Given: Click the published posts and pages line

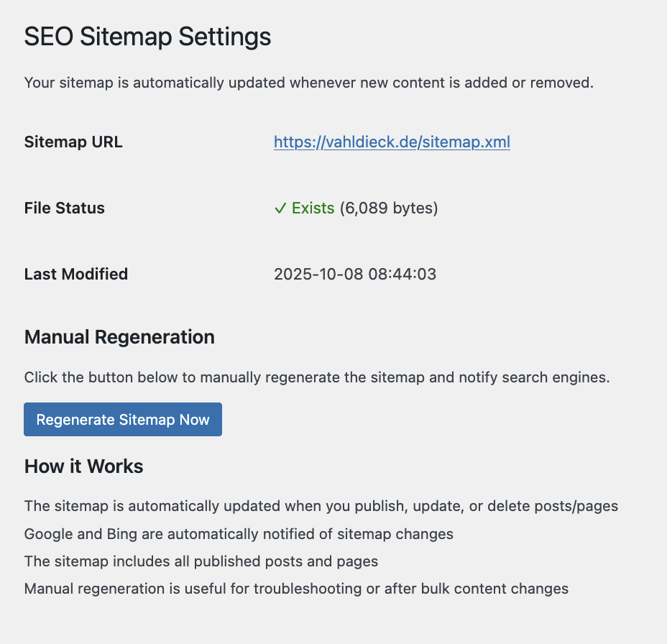Looking at the screenshot, I should click(201, 561).
